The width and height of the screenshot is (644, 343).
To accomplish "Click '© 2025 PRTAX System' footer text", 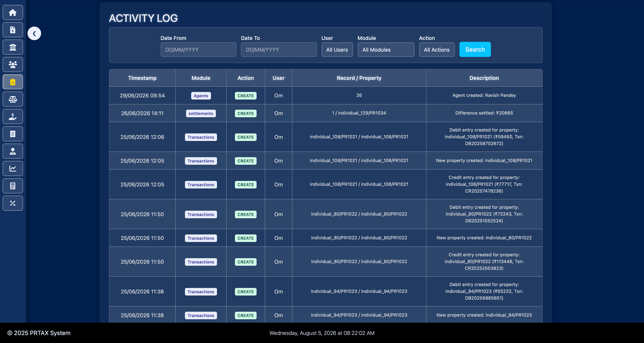I will [39, 333].
